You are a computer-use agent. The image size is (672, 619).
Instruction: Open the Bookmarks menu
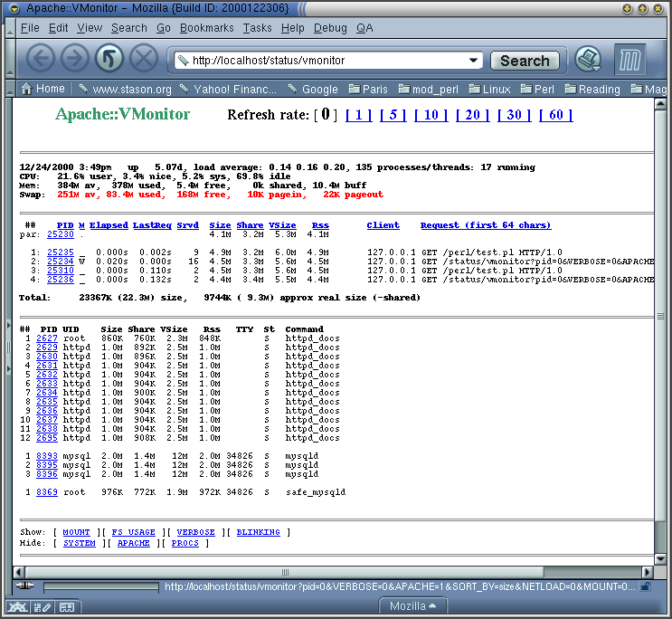coord(206,28)
